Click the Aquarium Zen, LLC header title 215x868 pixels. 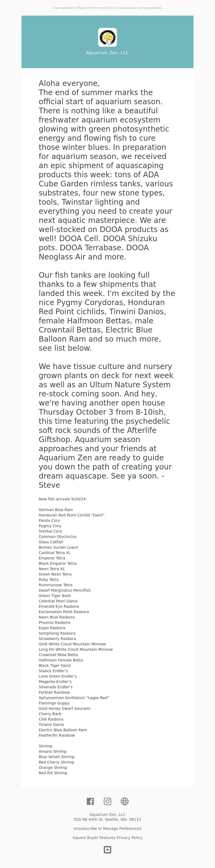pos(107,53)
